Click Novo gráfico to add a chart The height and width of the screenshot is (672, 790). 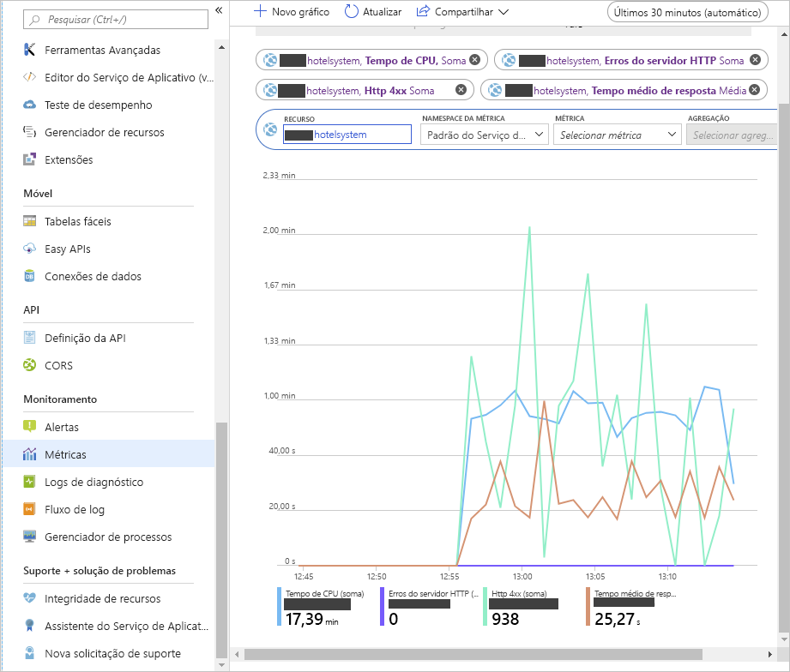point(292,12)
